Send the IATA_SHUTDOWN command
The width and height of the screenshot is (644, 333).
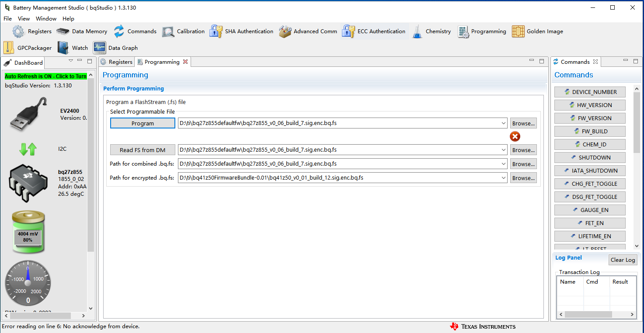590,171
